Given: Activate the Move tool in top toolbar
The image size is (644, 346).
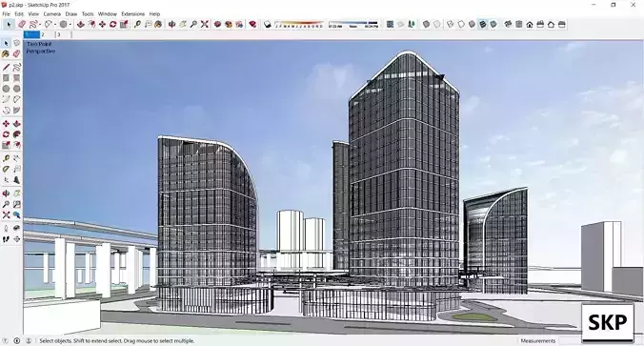Looking at the screenshot, I should pyautogui.click(x=102, y=25).
